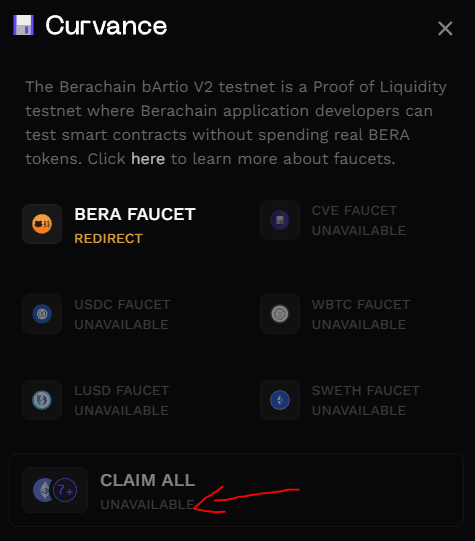Click the Curvance floppy disk logo
This screenshot has height=541, width=475.
tap(23, 25)
